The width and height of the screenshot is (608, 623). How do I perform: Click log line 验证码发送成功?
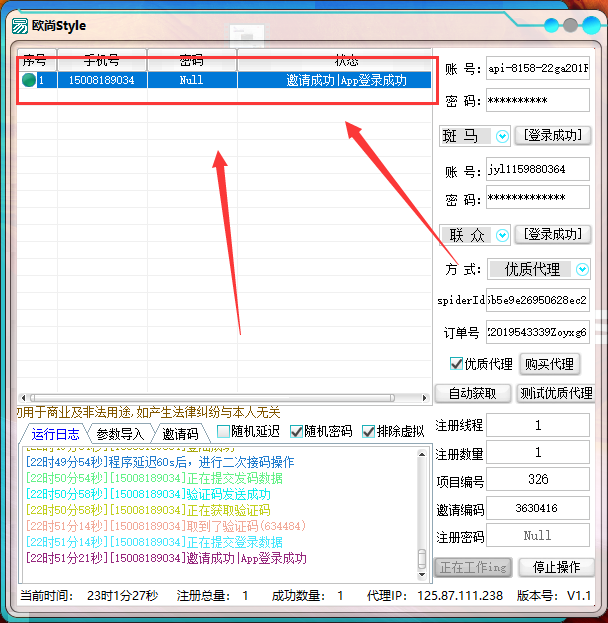148,494
